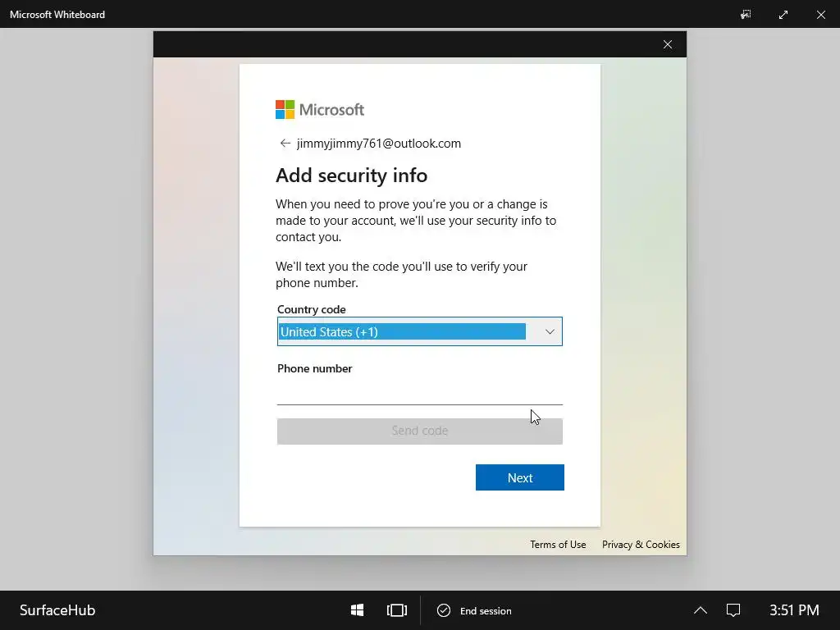Click the chevron on the Country code box
This screenshot has width=840, height=630.
tap(550, 331)
